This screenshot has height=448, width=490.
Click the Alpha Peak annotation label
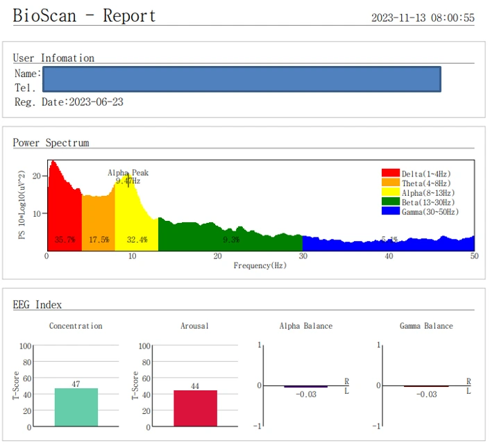click(x=128, y=172)
